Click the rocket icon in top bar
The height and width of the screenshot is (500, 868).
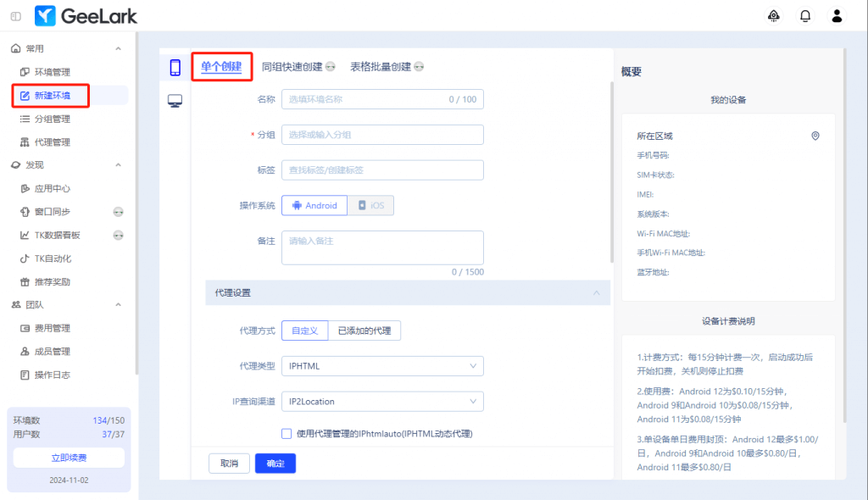pyautogui.click(x=773, y=16)
